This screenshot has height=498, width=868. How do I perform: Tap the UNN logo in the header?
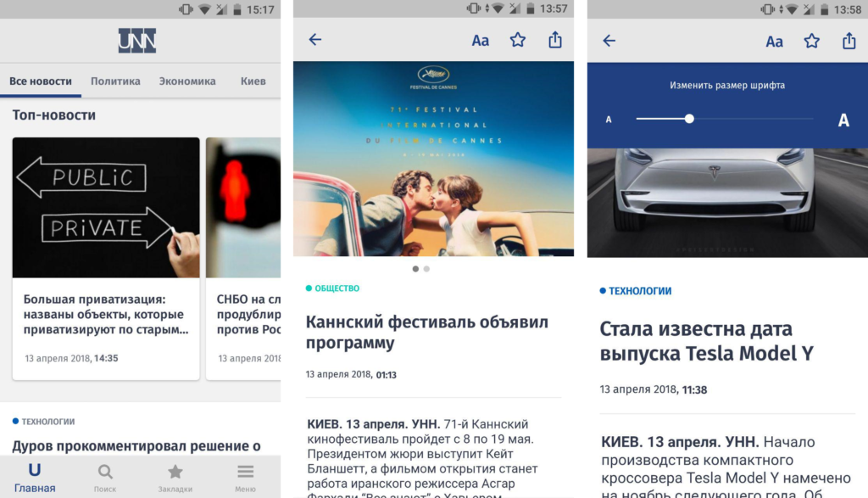pyautogui.click(x=136, y=41)
